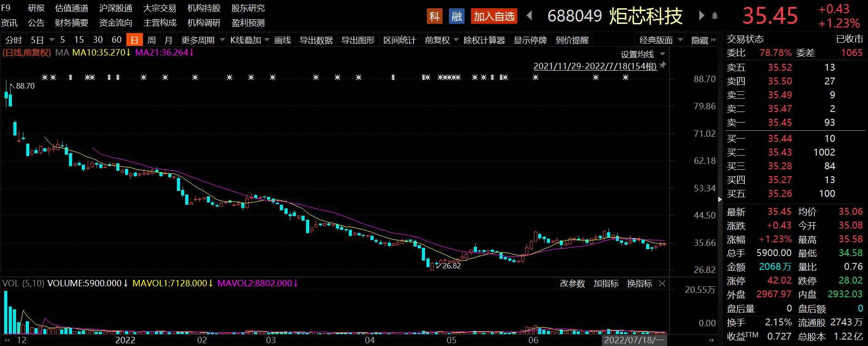Image resolution: width=868 pixels, height=346 pixels.
Task: Switch to the 周 weekly tab
Action: (152, 40)
